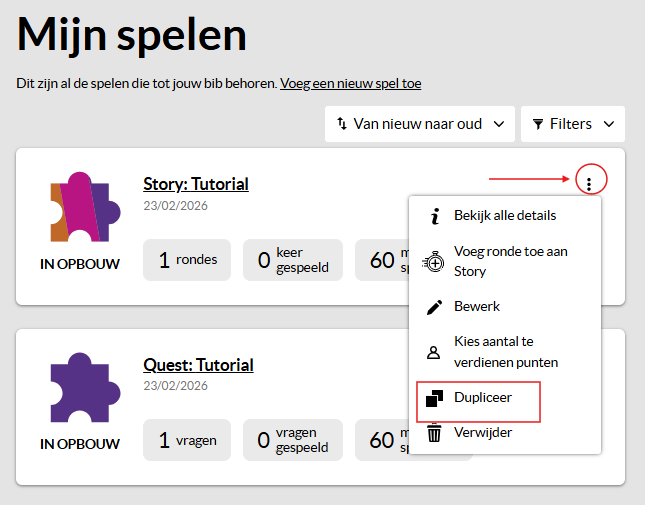645x505 pixels.
Task: Click the stopwatch icon to add a round
Action: click(434, 261)
